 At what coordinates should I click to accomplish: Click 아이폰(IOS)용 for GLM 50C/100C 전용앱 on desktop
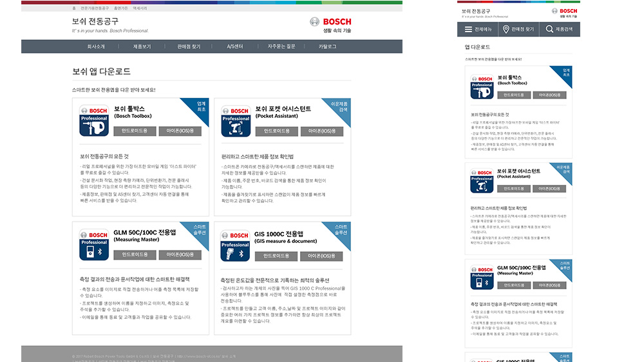180,255
